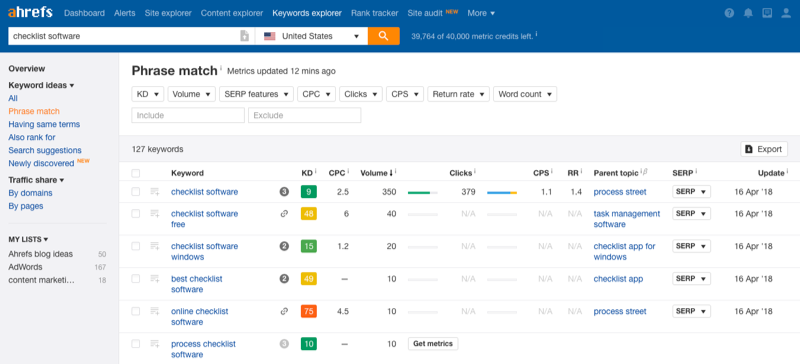Open Search suggestions in sidebar
Image resolution: width=800 pixels, height=364 pixels.
tap(45, 151)
